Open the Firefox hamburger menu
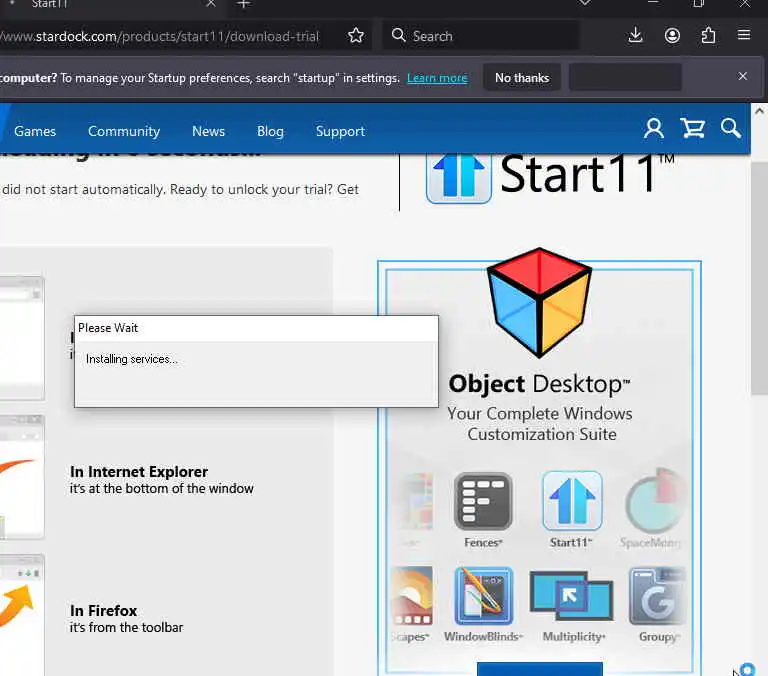This screenshot has width=768, height=676. [744, 35]
